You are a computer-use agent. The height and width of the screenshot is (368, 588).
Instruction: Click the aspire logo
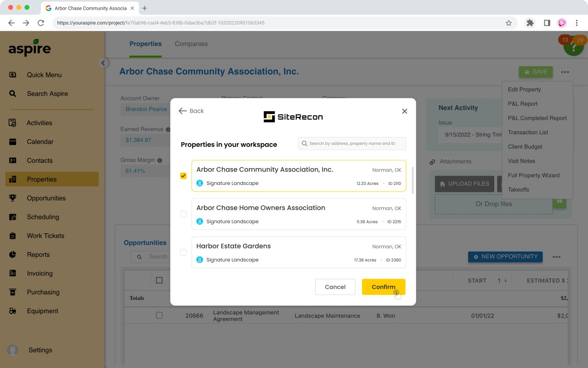point(30,48)
